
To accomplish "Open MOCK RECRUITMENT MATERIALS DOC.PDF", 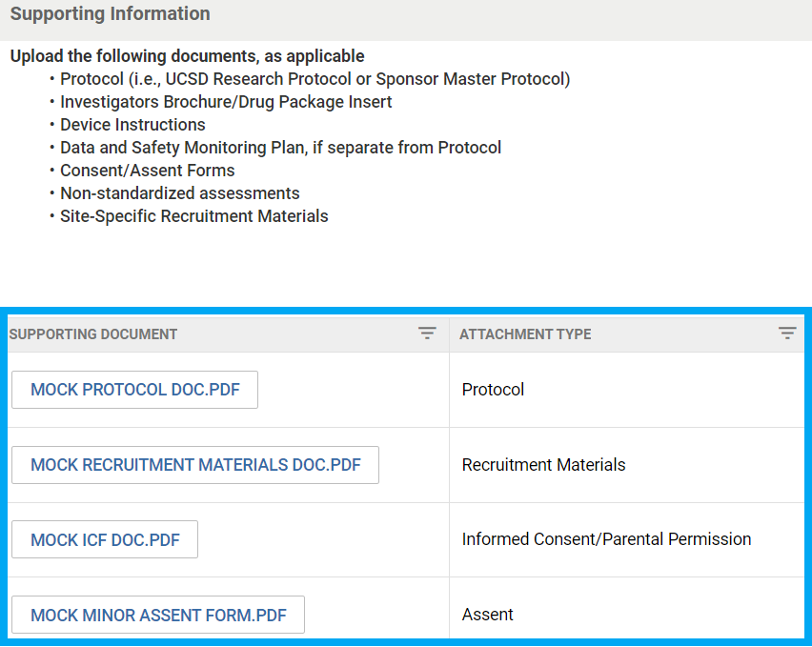I will coord(195,465).
